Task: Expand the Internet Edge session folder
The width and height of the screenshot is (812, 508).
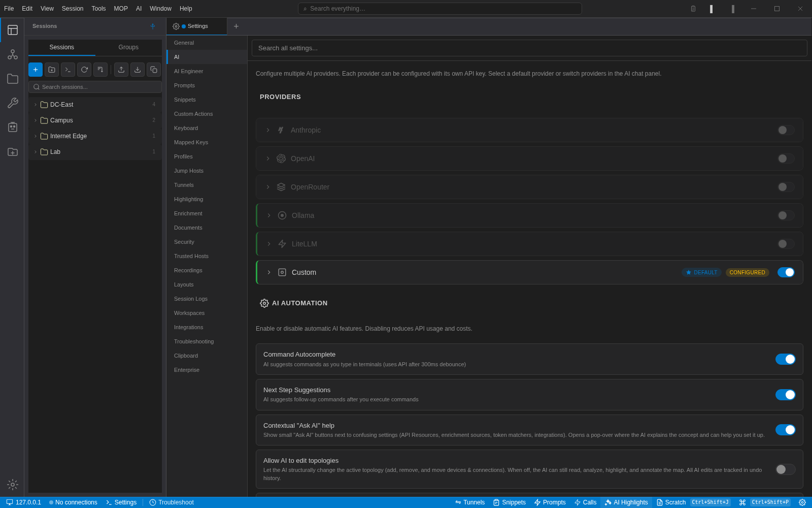Action: (x=95, y=136)
